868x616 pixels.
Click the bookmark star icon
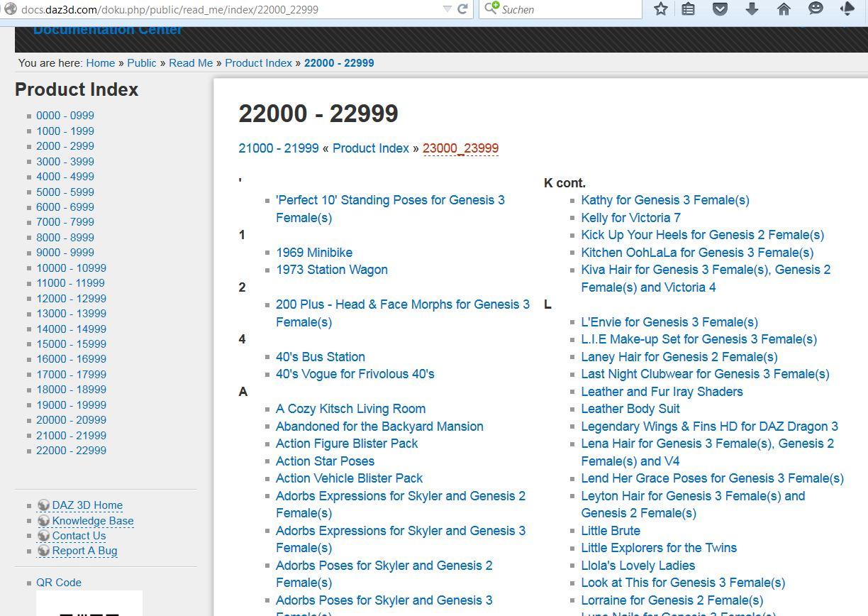[661, 9]
